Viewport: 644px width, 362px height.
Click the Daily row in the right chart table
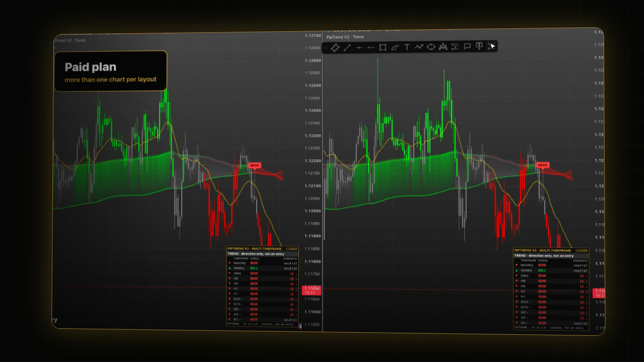coord(551,276)
